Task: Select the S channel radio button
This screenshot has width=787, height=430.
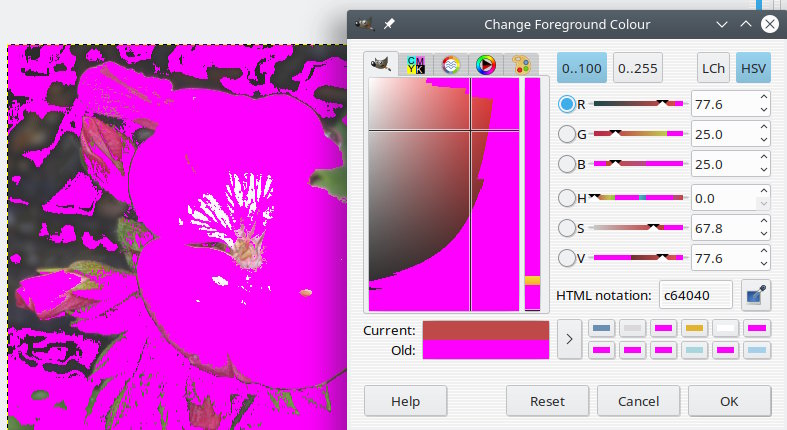Action: (567, 228)
